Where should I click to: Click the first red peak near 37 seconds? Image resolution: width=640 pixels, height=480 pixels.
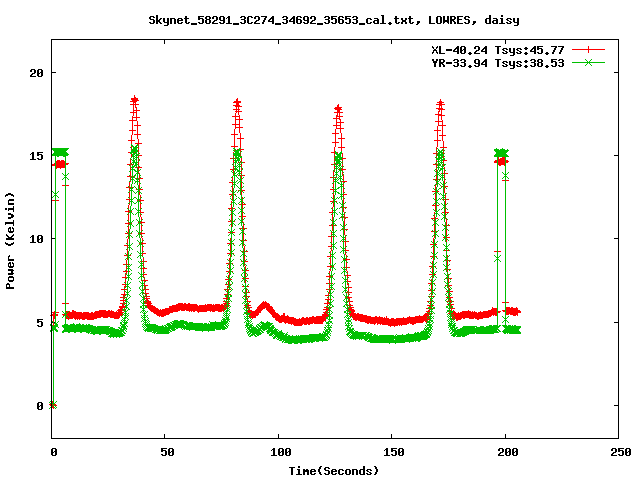tap(135, 100)
